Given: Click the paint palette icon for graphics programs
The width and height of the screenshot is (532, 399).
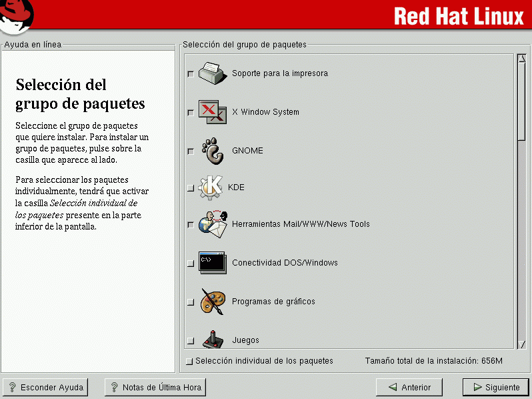Looking at the screenshot, I should click(x=213, y=302).
